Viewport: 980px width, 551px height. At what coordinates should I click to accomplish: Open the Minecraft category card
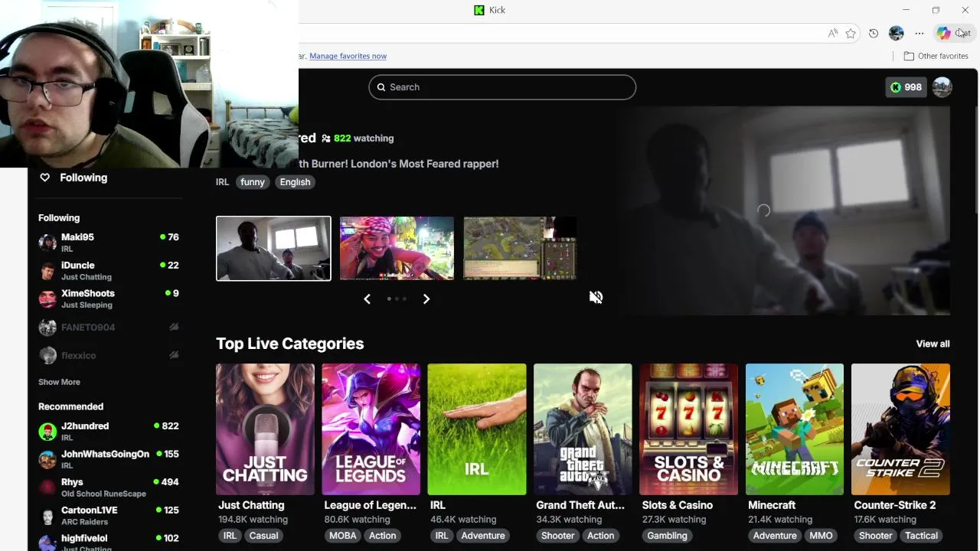795,429
